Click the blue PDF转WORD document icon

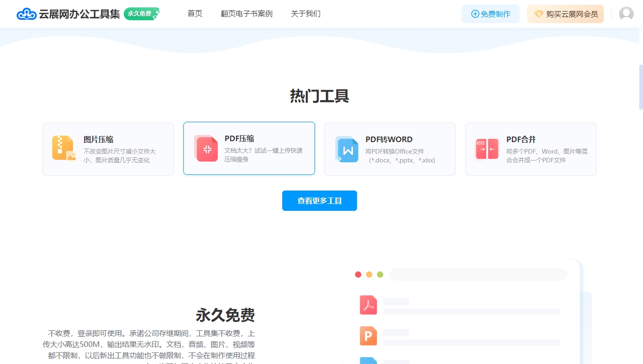tap(346, 149)
